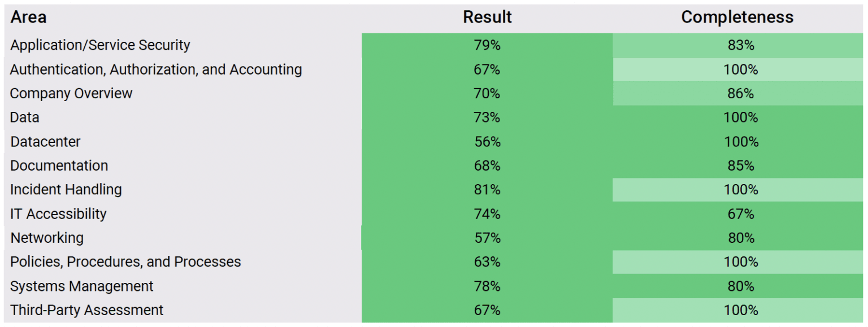The height and width of the screenshot is (327, 868).
Task: Click the 86% Company Overview completeness cell
Action: pyautogui.click(x=741, y=93)
